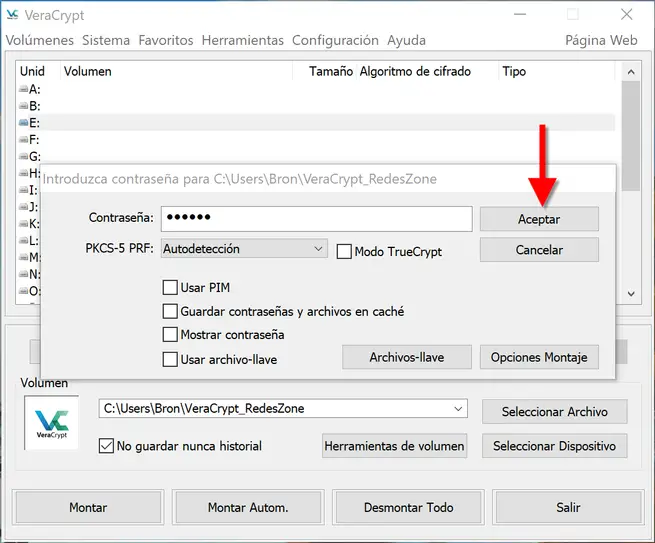Click Seleccionar Archivo
This screenshot has height=543, width=655.
[554, 411]
